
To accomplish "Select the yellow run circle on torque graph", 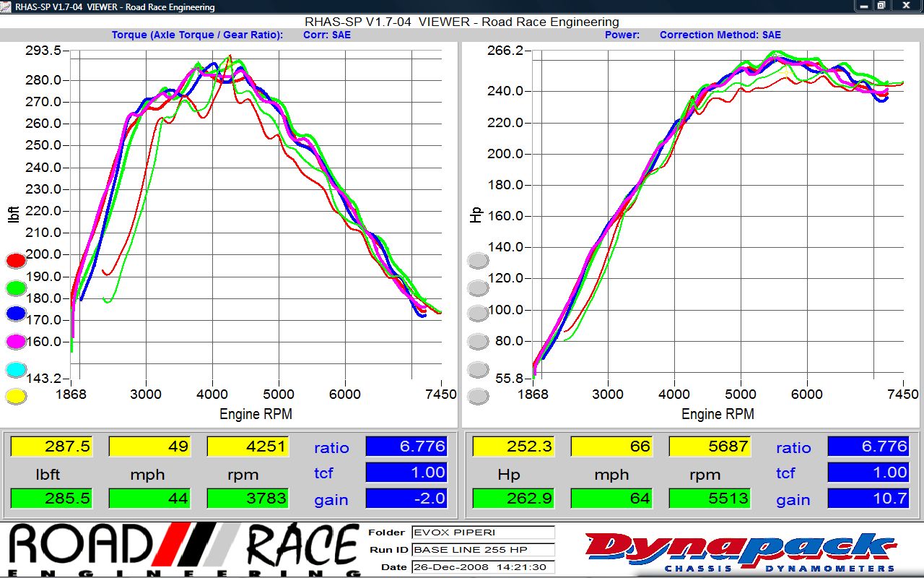I will [16, 396].
